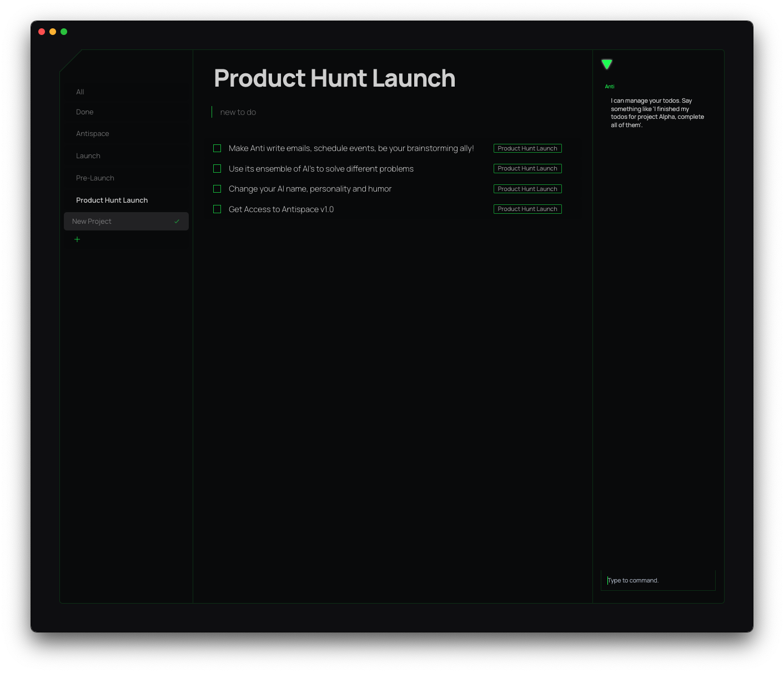
Task: Mark 'Get Access to Antispace v1.0' done
Action: pos(217,209)
